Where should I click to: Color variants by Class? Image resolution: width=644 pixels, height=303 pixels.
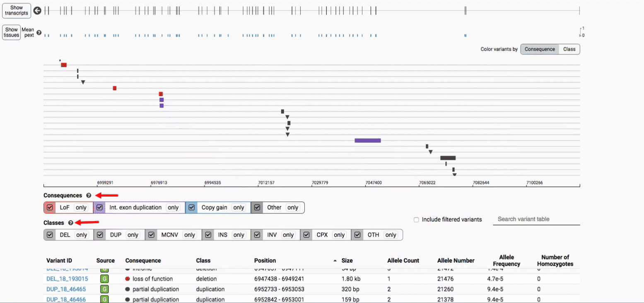pos(569,49)
